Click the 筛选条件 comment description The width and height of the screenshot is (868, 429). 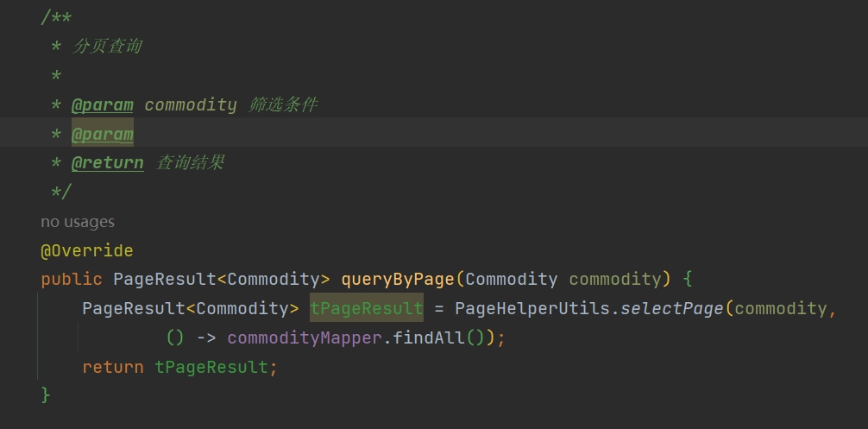click(x=283, y=104)
